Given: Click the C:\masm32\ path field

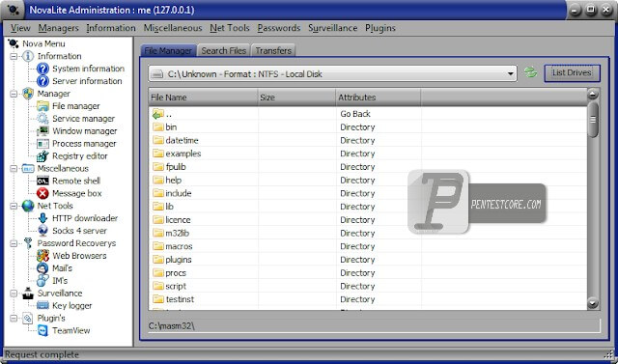Looking at the screenshot, I should 374,325.
